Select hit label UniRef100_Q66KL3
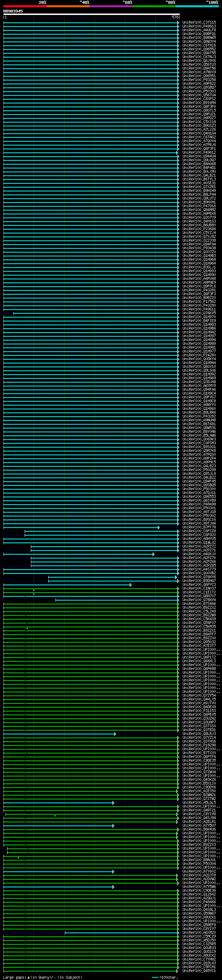The width and height of the screenshot is (222, 980). tap(199, 661)
